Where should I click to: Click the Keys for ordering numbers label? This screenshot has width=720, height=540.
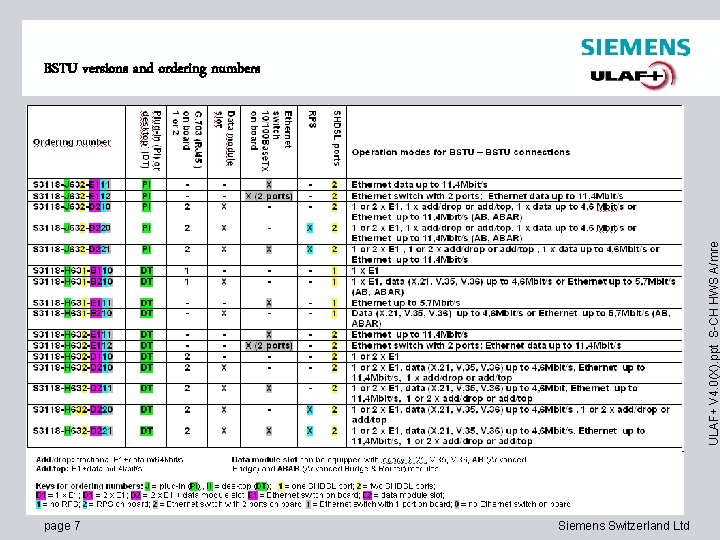[90, 486]
